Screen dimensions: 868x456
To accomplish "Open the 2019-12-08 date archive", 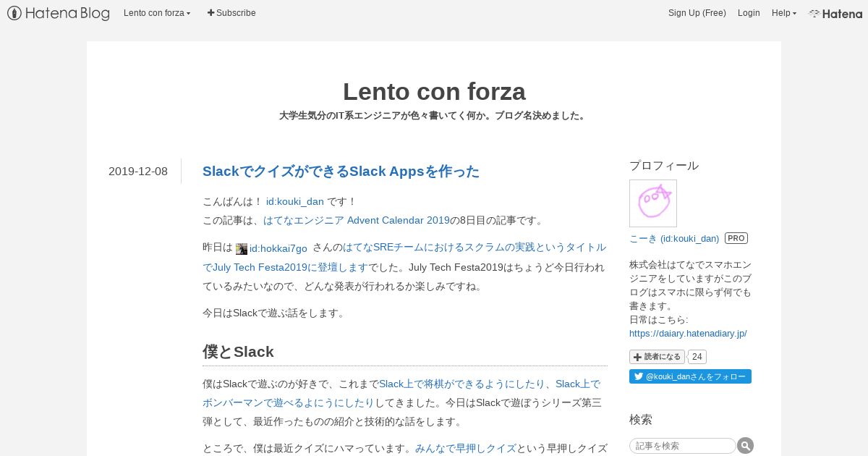I will [x=138, y=172].
